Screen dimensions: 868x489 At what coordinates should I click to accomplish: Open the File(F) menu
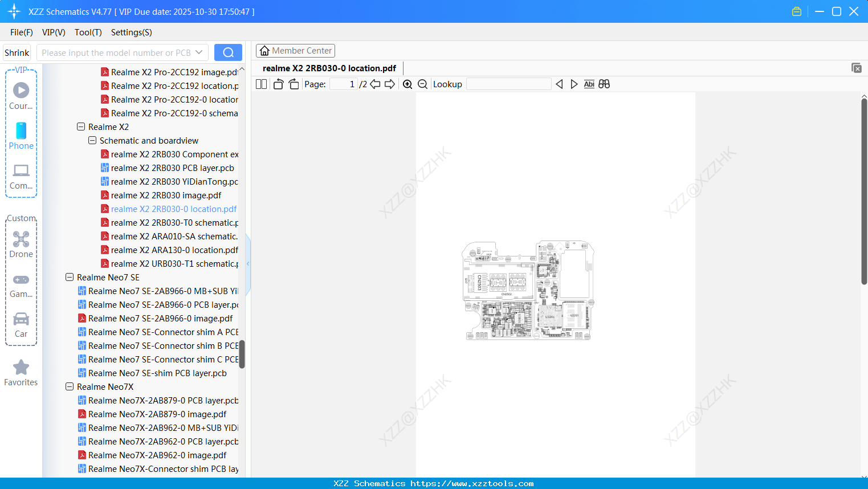pos(22,32)
